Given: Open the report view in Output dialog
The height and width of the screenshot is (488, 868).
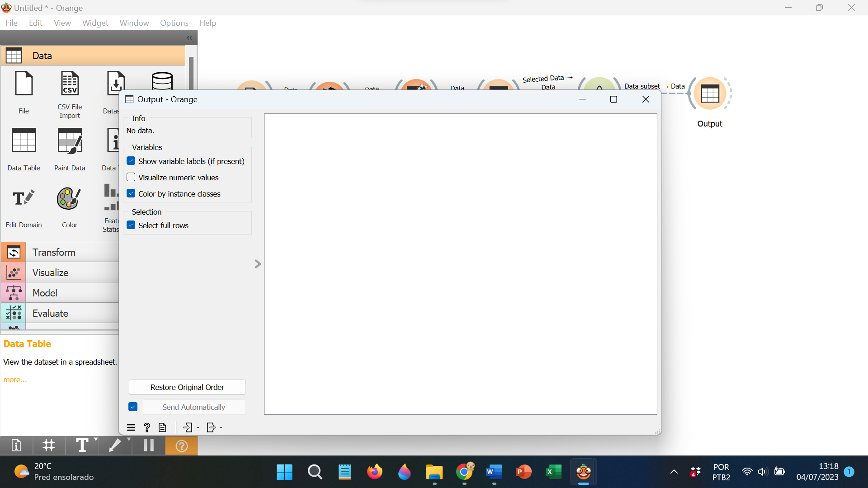Looking at the screenshot, I should coord(162,427).
